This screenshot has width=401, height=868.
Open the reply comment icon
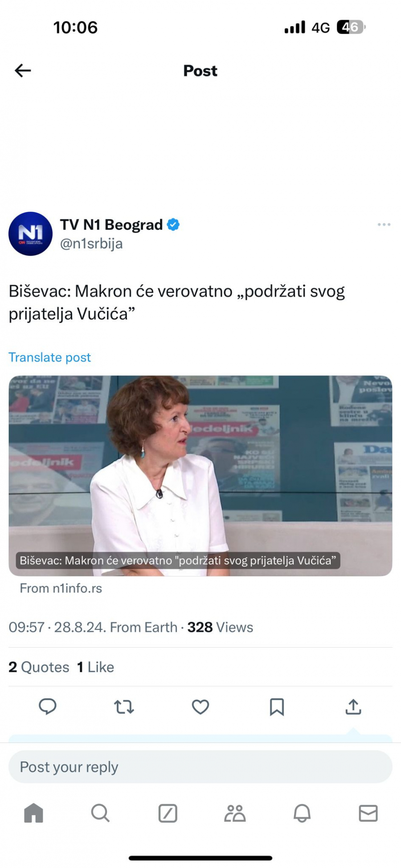coord(48,707)
